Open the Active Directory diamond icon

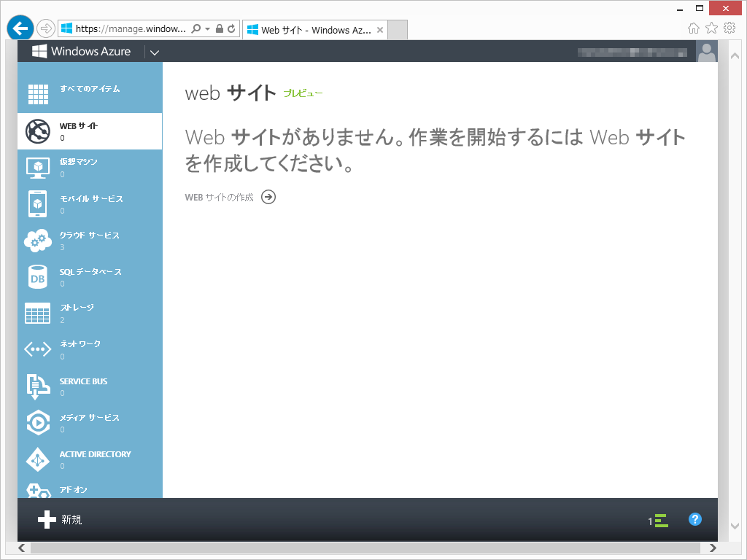tap(38, 459)
